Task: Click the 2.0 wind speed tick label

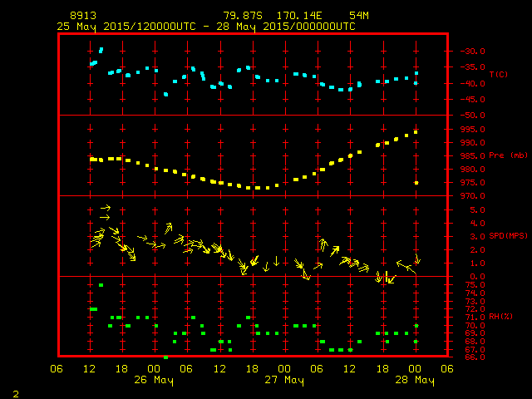Action: [x=477, y=250]
